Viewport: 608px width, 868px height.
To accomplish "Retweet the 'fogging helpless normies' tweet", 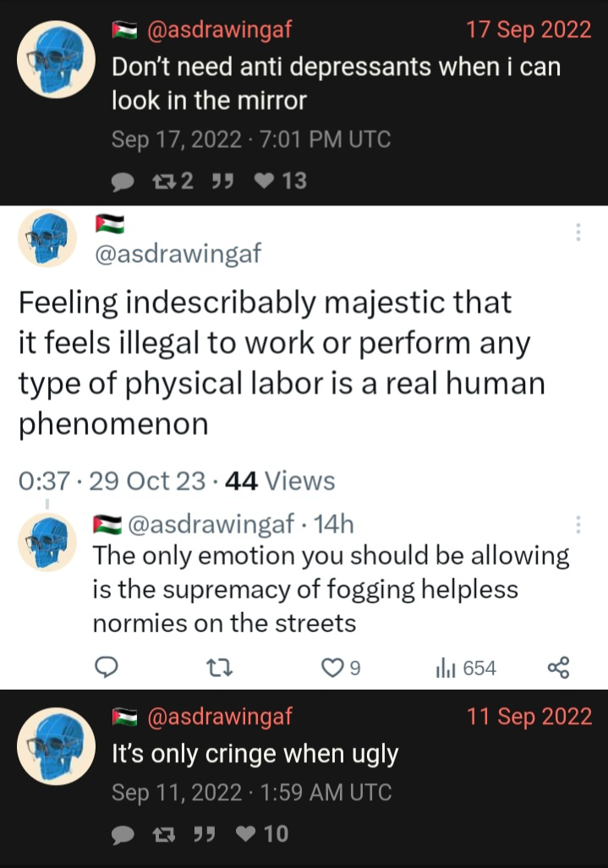I will (219, 669).
